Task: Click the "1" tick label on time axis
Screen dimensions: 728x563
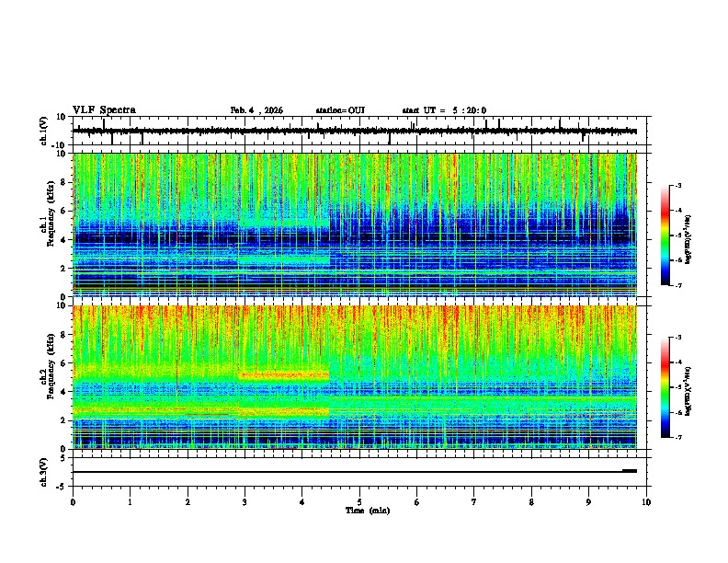Action: [x=130, y=502]
